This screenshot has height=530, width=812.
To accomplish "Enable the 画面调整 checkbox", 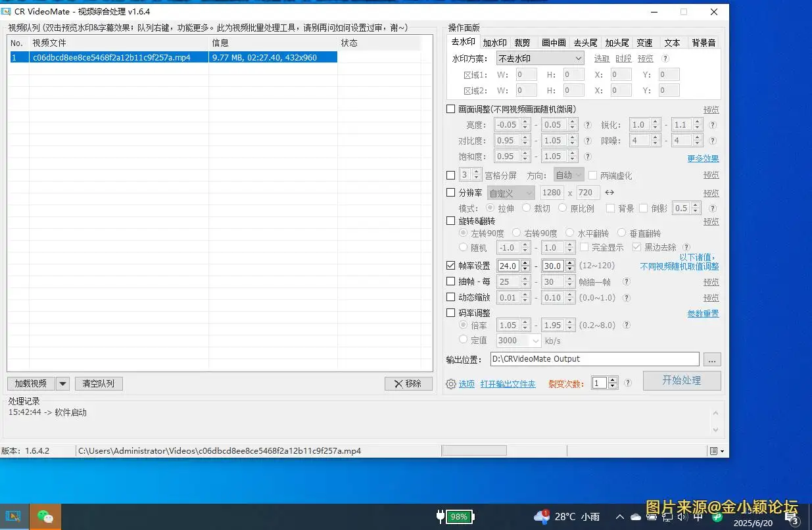I will (451, 108).
